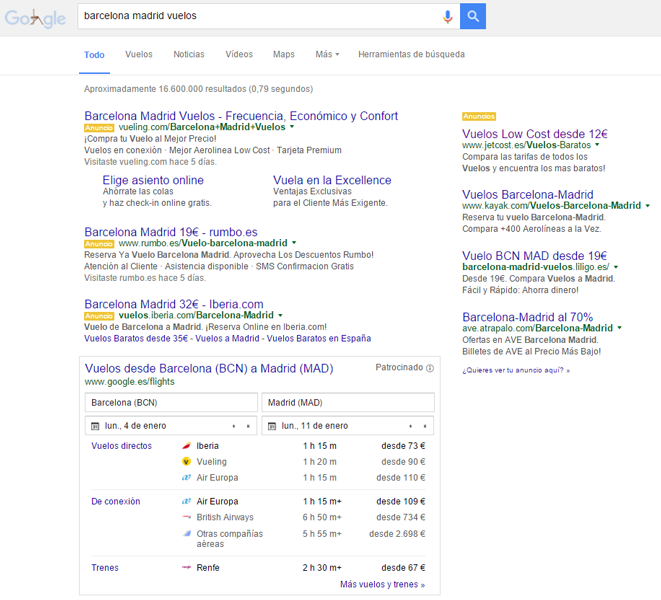Click the Anuncio badge on vueling.com result
The width and height of the screenshot is (661, 600).
tap(99, 128)
